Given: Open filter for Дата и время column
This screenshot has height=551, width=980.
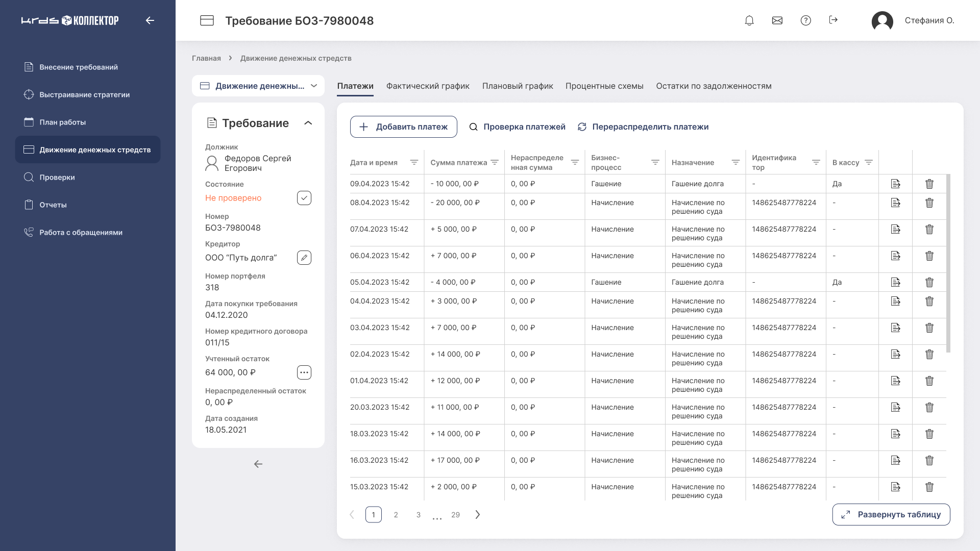Looking at the screenshot, I should 414,162.
